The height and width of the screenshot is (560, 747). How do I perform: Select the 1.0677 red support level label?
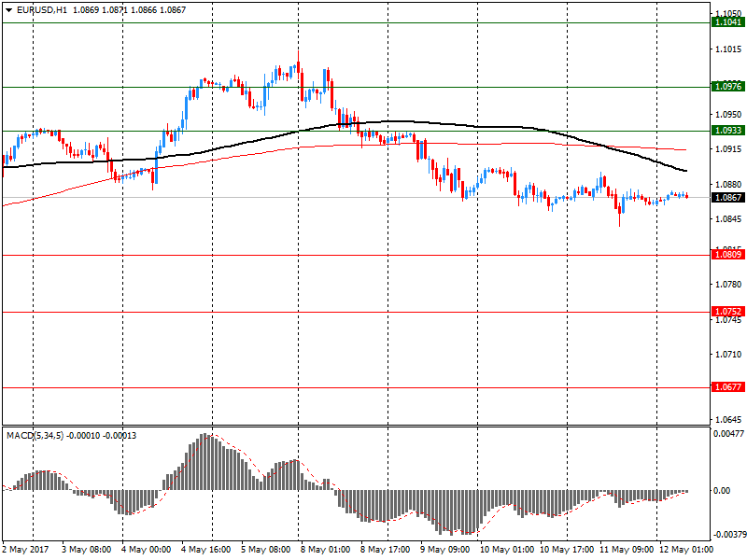click(x=728, y=387)
